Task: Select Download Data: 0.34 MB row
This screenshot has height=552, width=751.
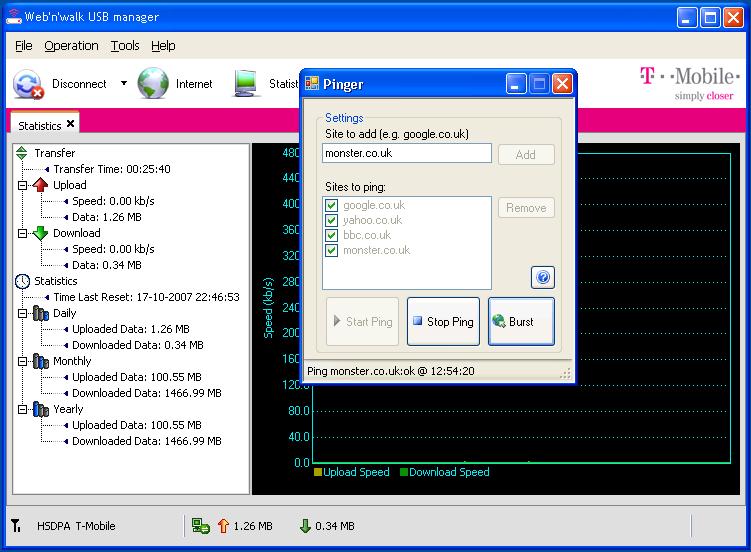Action: point(107,265)
